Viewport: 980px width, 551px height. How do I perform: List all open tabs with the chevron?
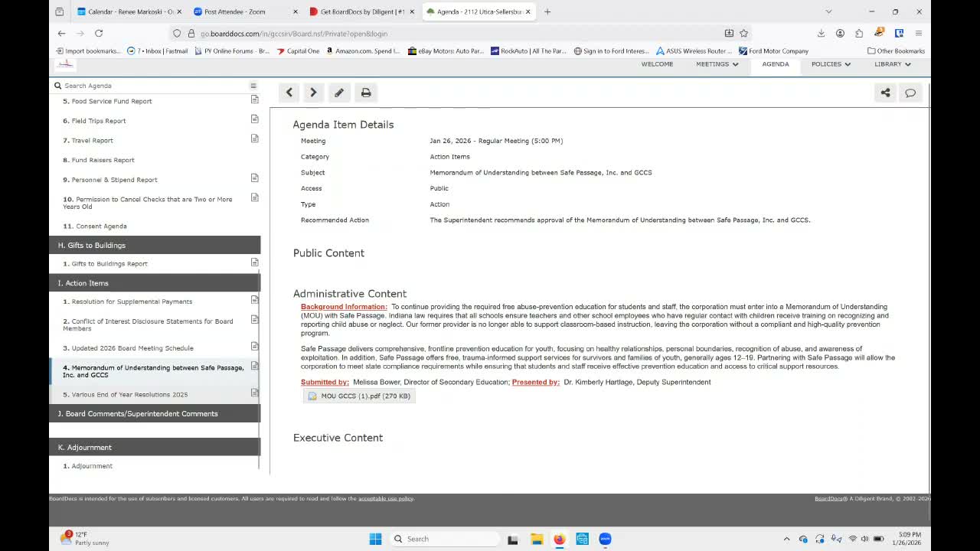point(828,11)
